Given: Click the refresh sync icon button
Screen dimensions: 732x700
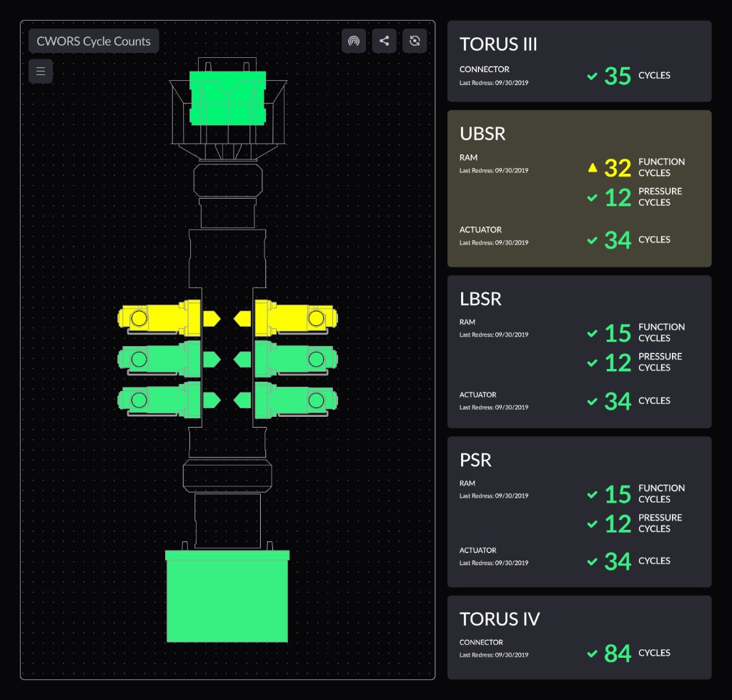Looking at the screenshot, I should (415, 41).
